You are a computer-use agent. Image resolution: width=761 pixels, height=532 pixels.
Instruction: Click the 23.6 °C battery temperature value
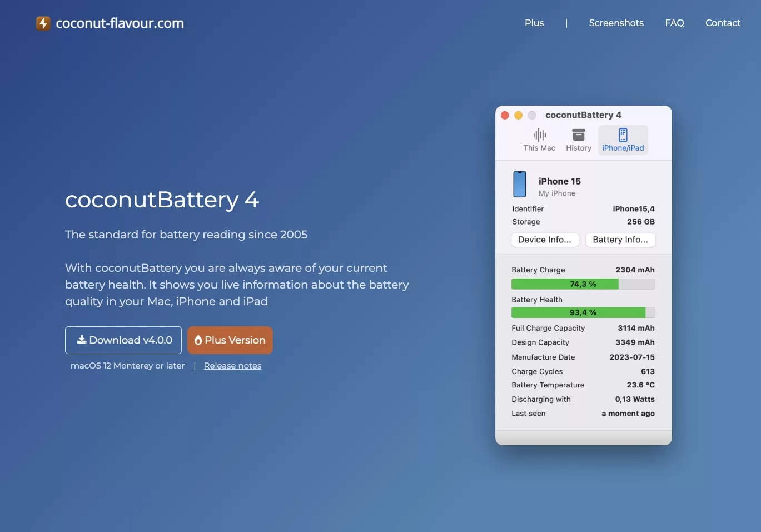[640, 385]
